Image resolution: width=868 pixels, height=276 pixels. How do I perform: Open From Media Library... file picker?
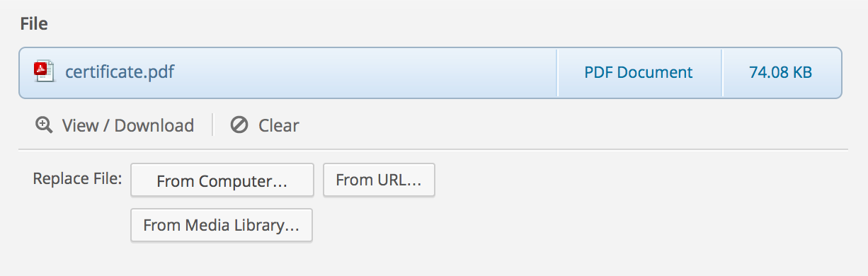[x=222, y=226]
